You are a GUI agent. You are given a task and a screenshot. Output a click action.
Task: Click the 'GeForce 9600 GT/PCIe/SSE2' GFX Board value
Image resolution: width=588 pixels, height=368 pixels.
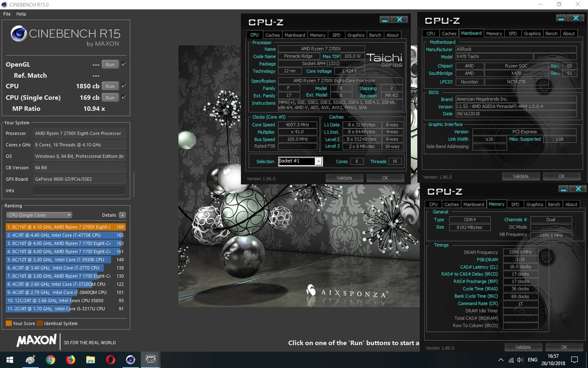tap(79, 179)
